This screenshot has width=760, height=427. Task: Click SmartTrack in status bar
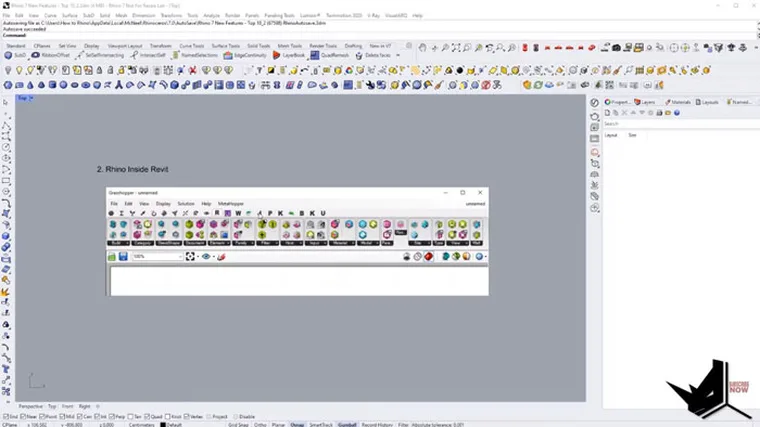click(x=321, y=425)
